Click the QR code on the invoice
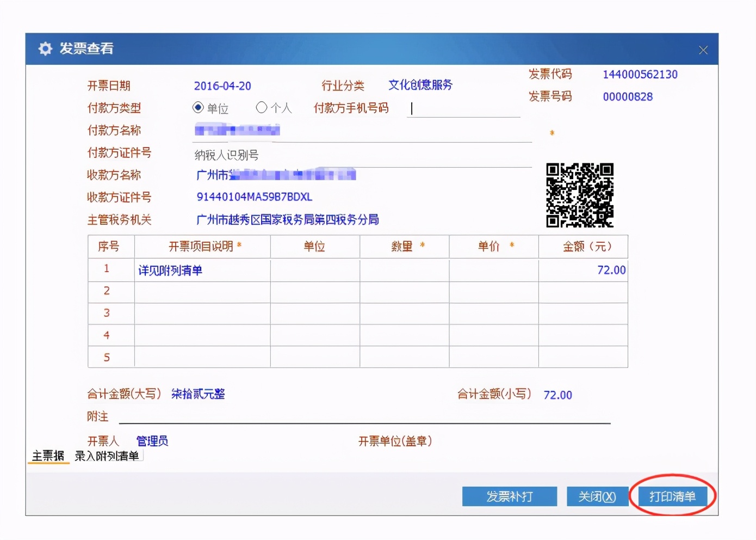This screenshot has width=756, height=540. point(579,195)
